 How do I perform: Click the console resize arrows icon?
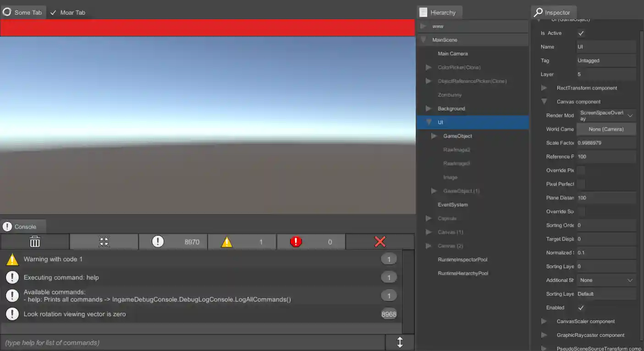point(400,342)
